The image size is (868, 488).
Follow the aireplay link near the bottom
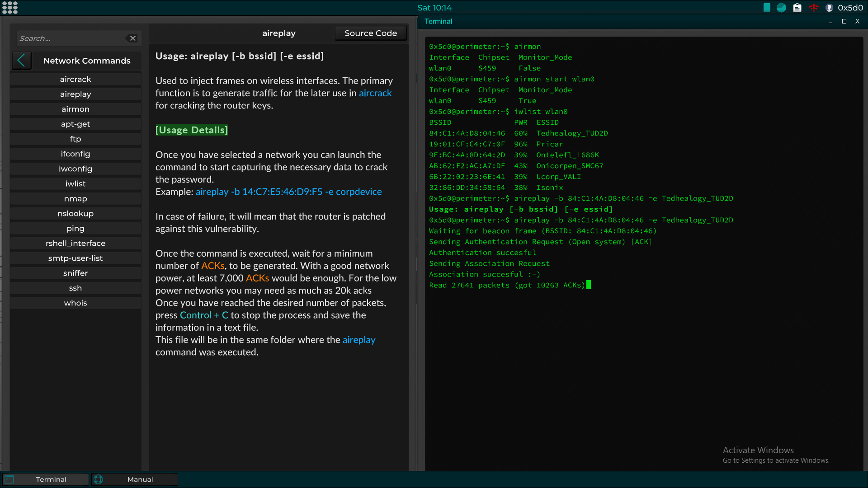(359, 340)
